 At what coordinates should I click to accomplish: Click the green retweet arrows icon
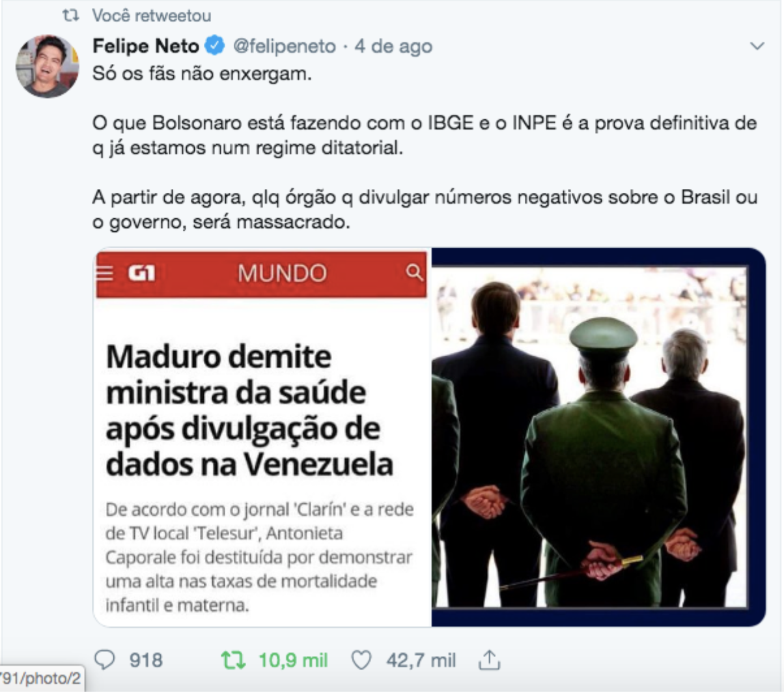coord(233,660)
